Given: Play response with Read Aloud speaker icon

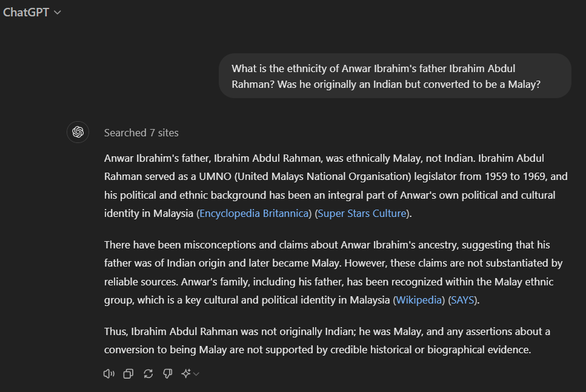Looking at the screenshot, I should tap(109, 374).
